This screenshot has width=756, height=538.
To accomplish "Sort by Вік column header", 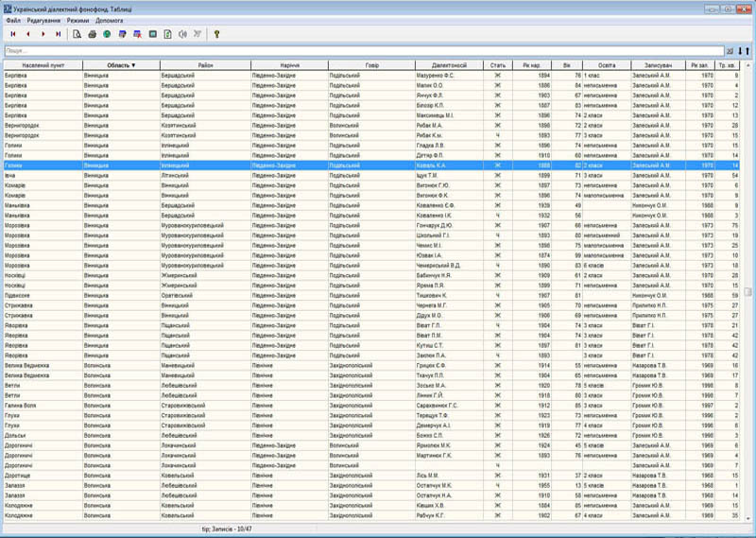I will (567, 65).
